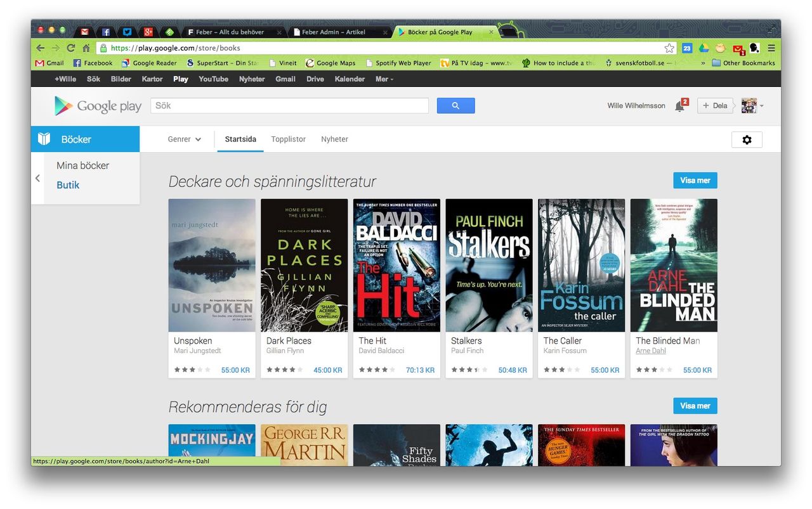Image resolution: width=812 pixels, height=509 pixels.
Task: Switch to the Topplistor tab
Action: coord(288,139)
